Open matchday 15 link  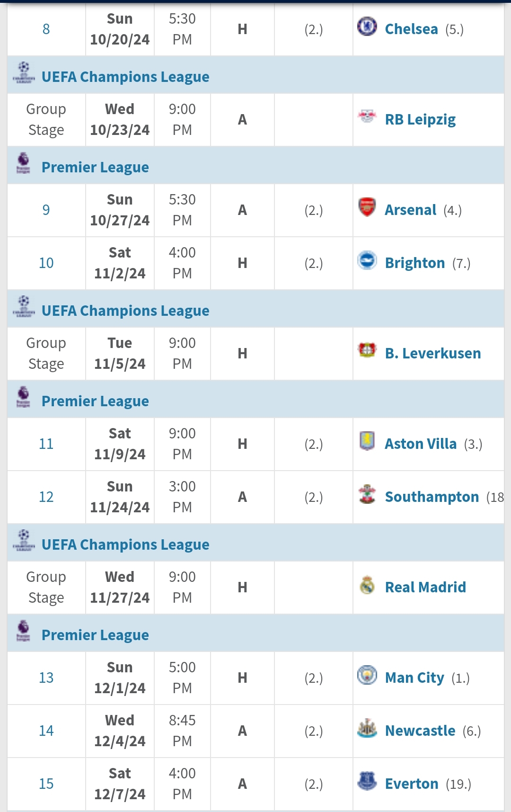tap(46, 784)
